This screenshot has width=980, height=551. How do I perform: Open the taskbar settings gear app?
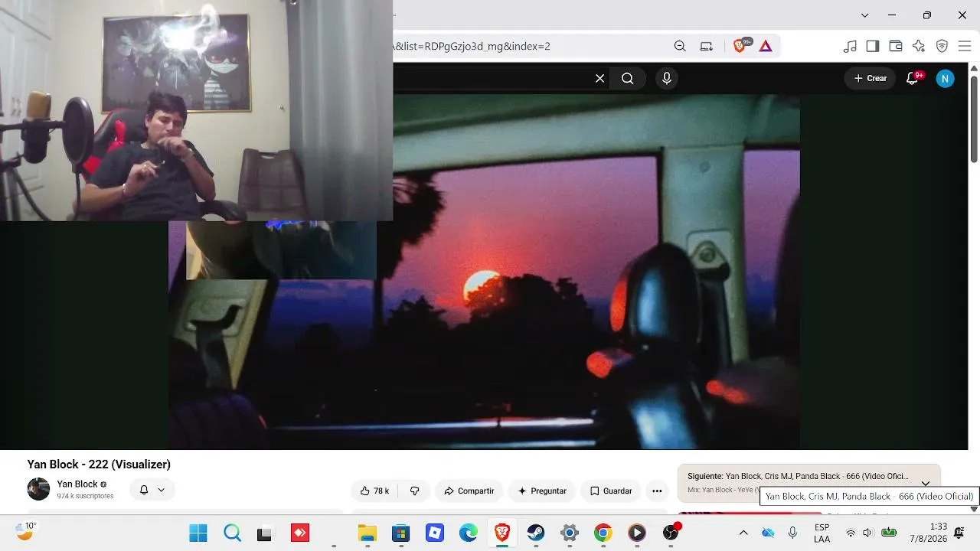point(570,533)
